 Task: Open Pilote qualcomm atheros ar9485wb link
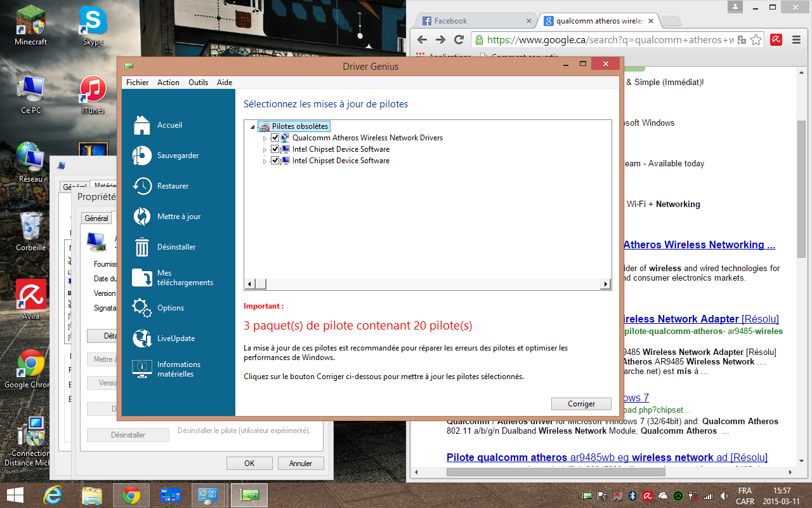pyautogui.click(x=607, y=458)
